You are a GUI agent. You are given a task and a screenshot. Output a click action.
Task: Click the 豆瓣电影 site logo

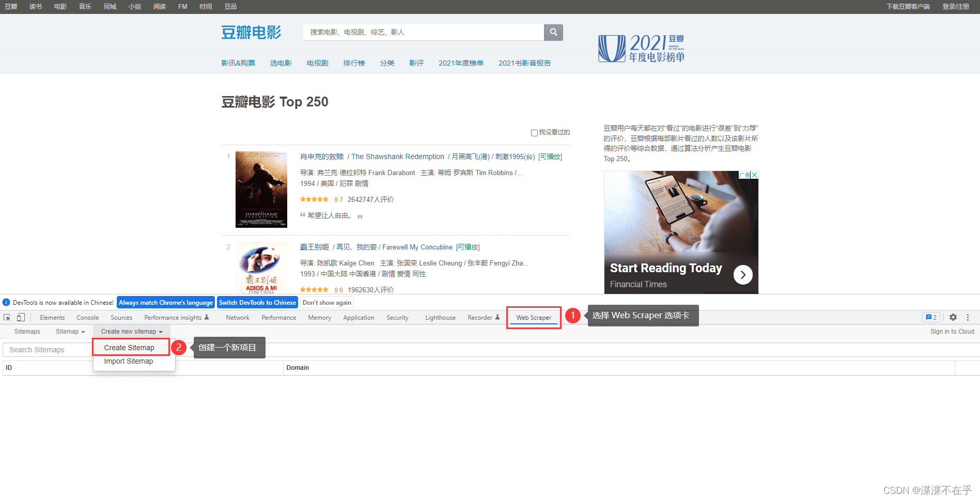(251, 32)
